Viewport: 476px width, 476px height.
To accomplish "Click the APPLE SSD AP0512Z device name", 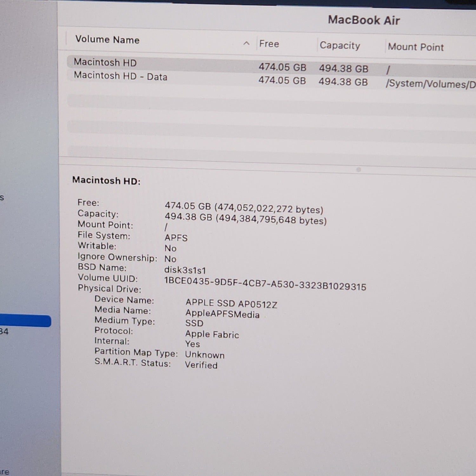I will [232, 304].
